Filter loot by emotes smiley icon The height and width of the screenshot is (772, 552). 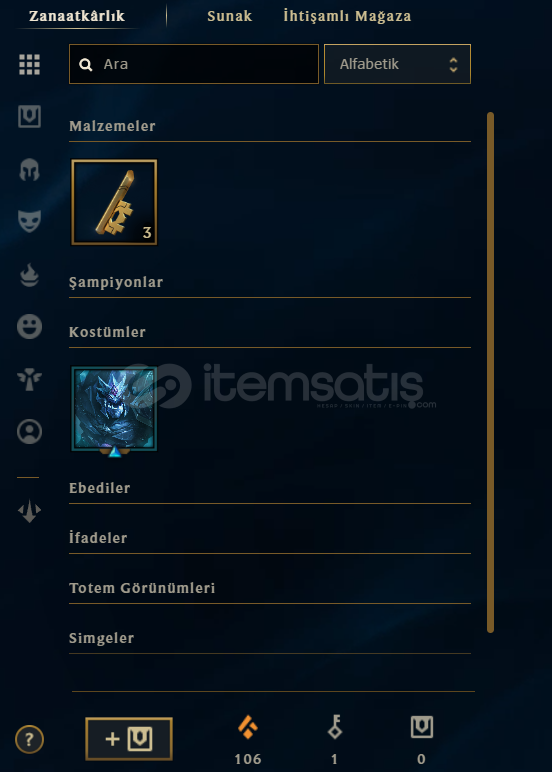[x=30, y=326]
